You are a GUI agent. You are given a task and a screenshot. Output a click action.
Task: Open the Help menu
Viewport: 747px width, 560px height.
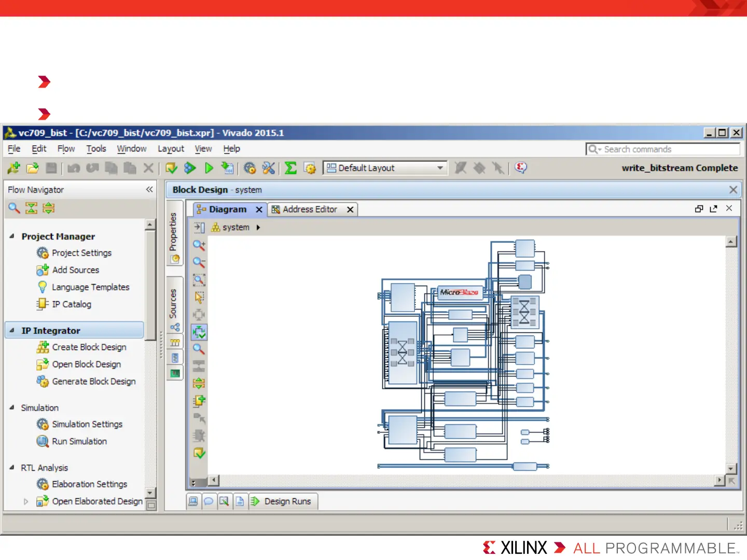232,149
